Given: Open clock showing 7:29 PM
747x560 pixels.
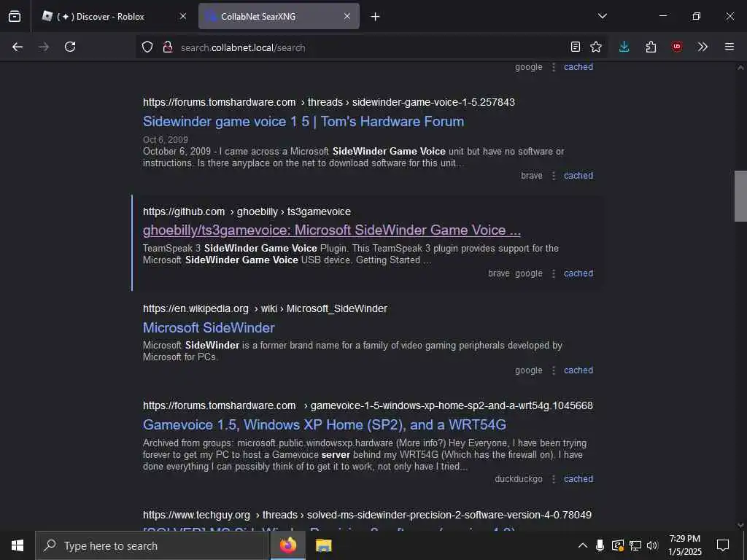Looking at the screenshot, I should point(684,545).
